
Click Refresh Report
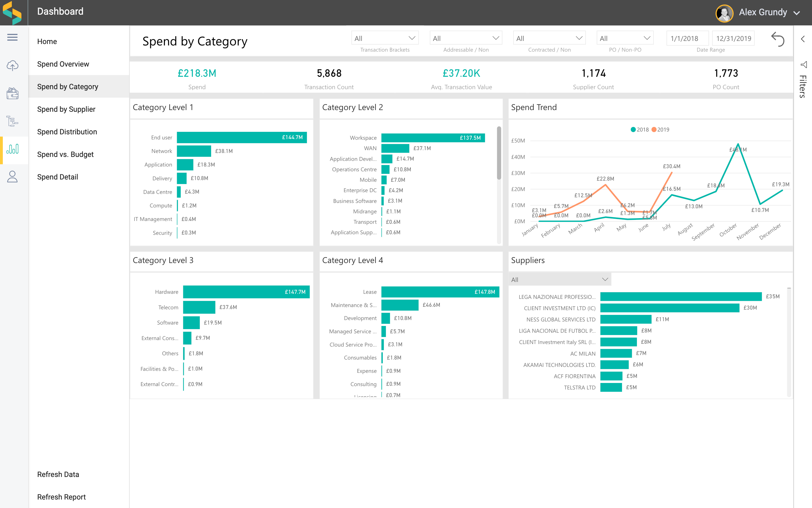click(61, 497)
